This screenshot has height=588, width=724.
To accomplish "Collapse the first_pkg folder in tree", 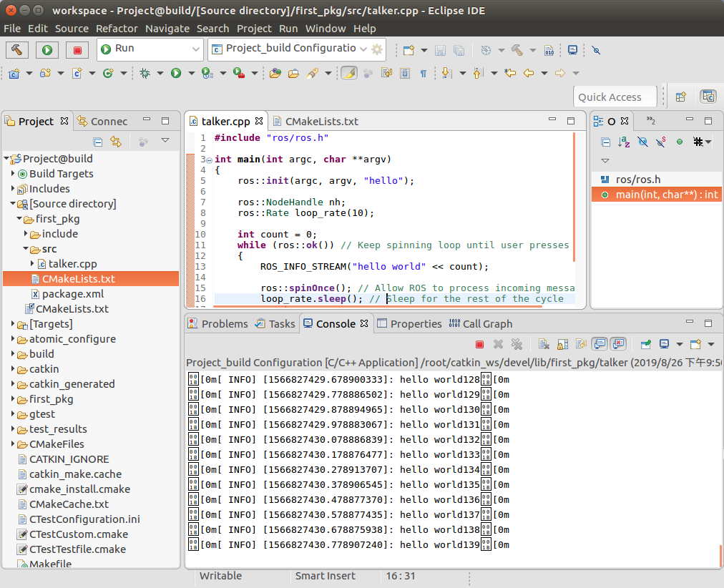I will click(19, 219).
